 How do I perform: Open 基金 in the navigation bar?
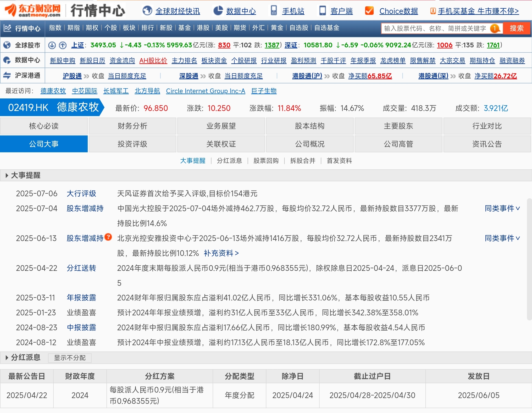pyautogui.click(x=185, y=28)
